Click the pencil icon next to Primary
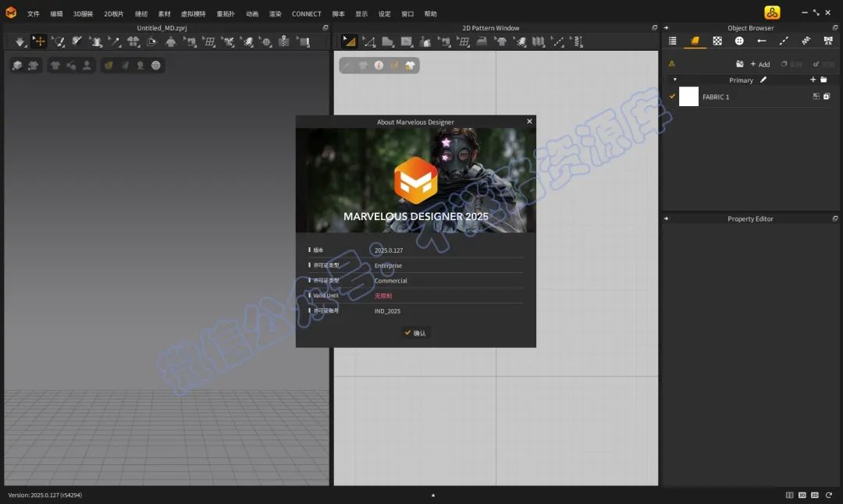The height and width of the screenshot is (504, 843). point(763,80)
